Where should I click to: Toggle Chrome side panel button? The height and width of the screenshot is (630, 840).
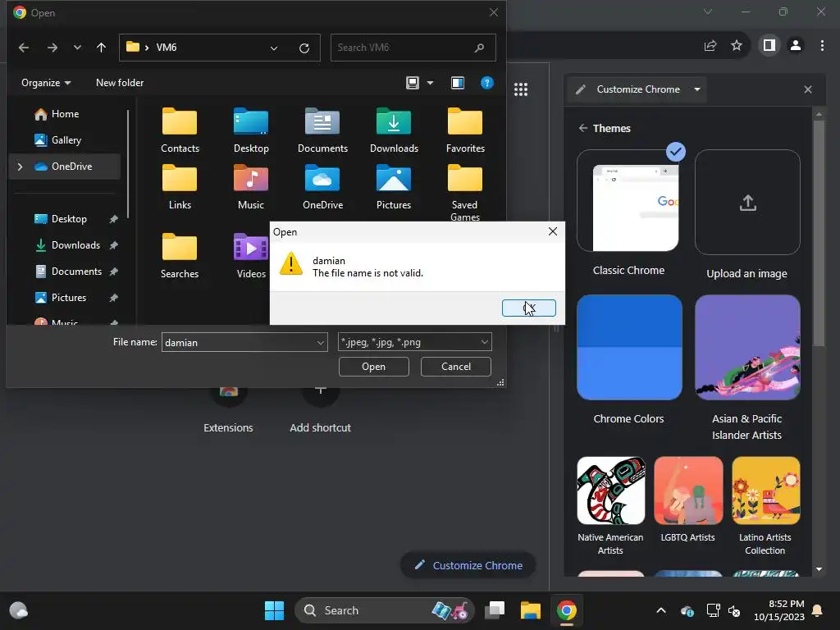pos(769,46)
